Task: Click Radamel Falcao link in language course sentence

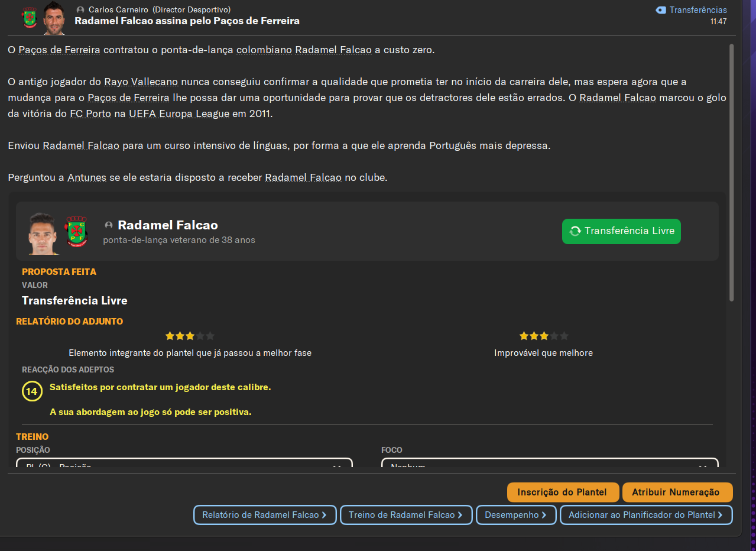Action: [x=81, y=145]
